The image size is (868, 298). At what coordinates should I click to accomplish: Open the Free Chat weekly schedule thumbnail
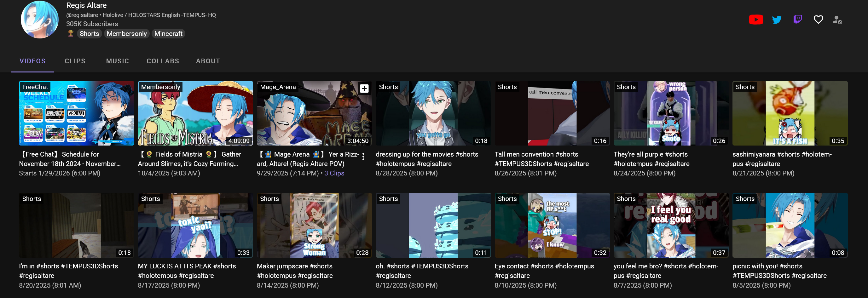(x=77, y=113)
